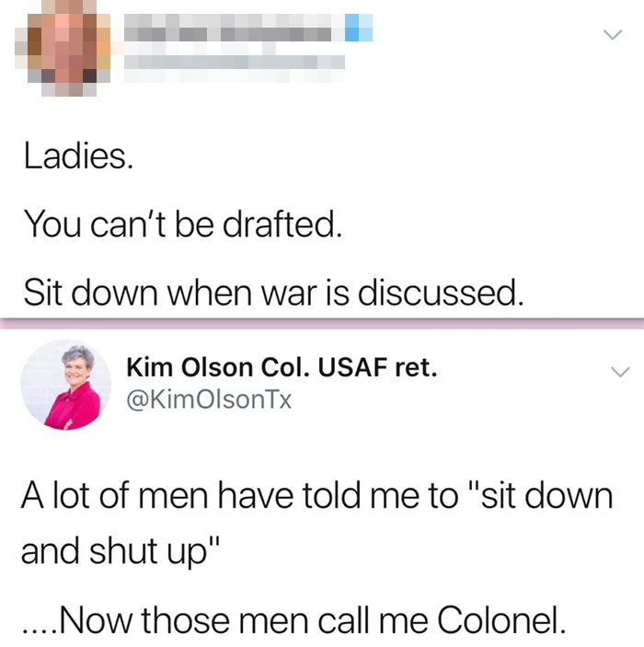The width and height of the screenshot is (644, 647).
Task: Visit the @KimOlsonTx handle
Action: [x=209, y=399]
